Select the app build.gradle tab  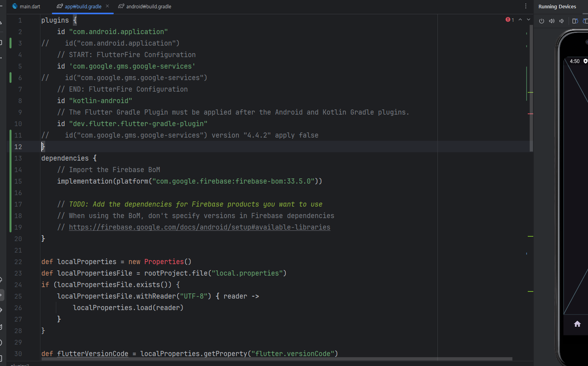click(x=79, y=6)
